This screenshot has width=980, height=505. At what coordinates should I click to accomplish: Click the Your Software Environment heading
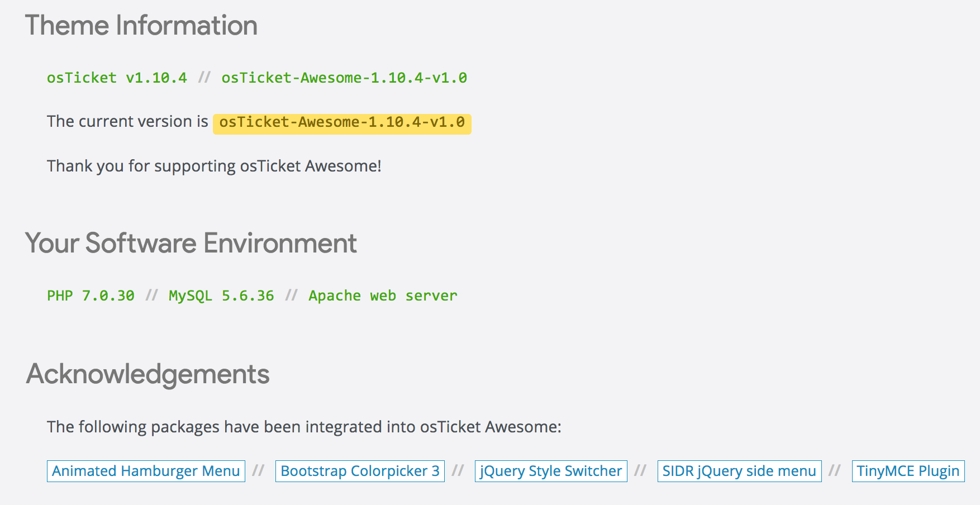pyautogui.click(x=191, y=244)
